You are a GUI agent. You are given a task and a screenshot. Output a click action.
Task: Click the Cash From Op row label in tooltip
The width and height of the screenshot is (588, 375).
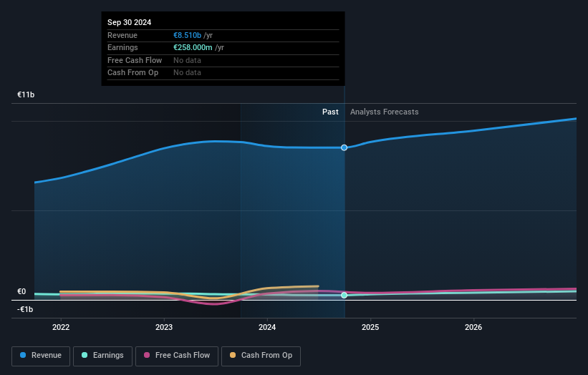tap(132, 73)
